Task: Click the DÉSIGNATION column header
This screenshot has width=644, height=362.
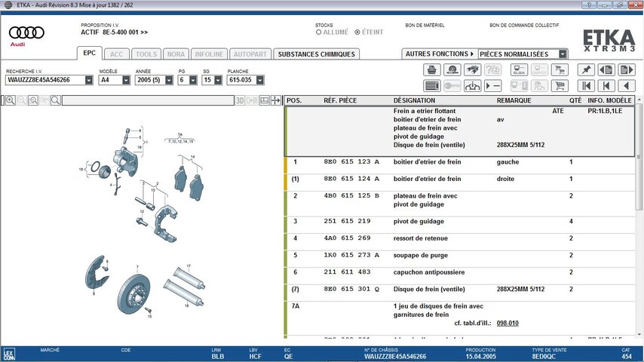Action: 414,100
